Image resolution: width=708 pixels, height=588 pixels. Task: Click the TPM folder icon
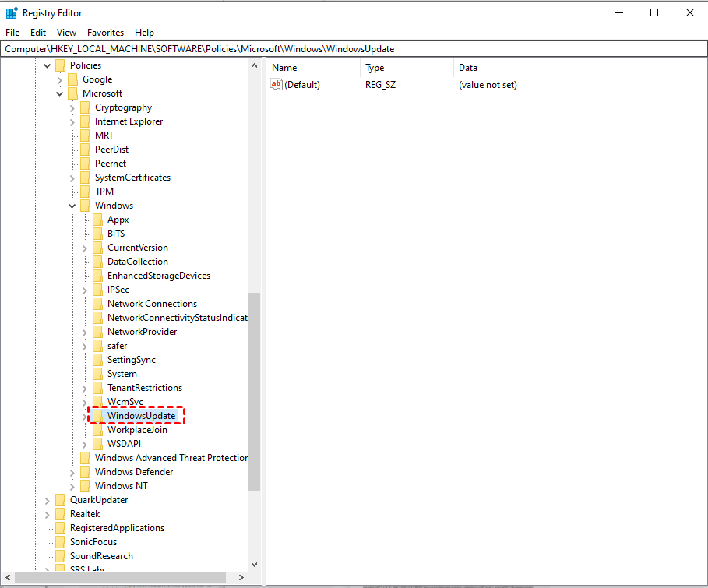point(85,192)
